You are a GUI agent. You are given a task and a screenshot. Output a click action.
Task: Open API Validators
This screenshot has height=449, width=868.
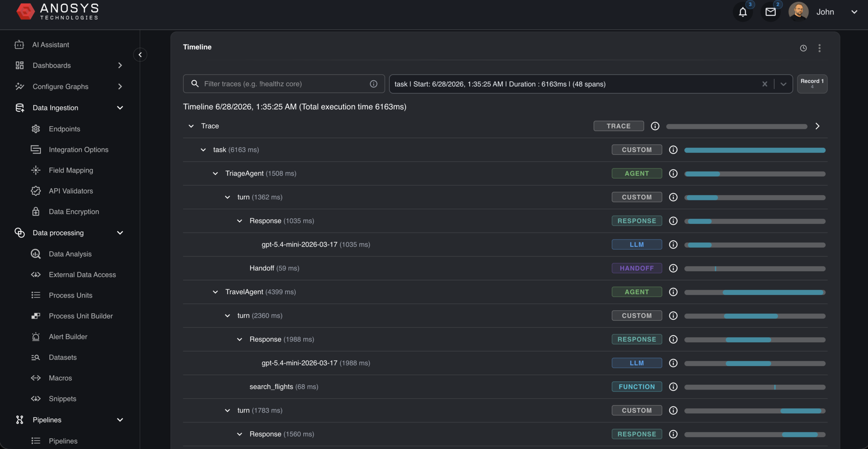click(71, 191)
